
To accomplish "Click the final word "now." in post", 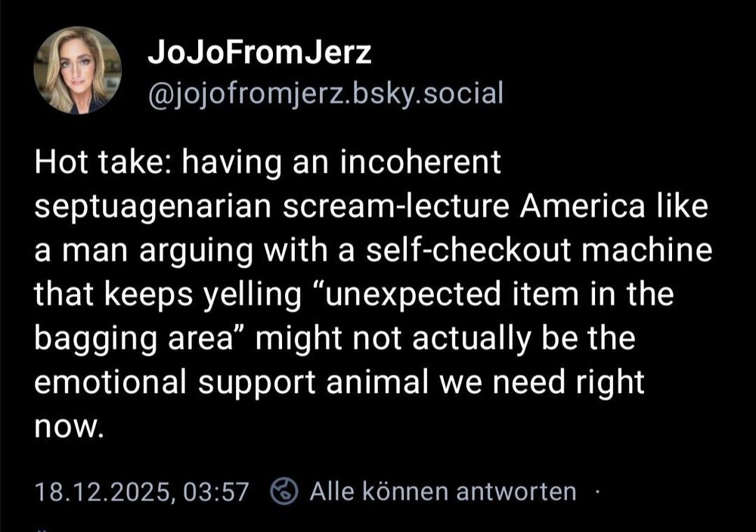I will coord(67,426).
